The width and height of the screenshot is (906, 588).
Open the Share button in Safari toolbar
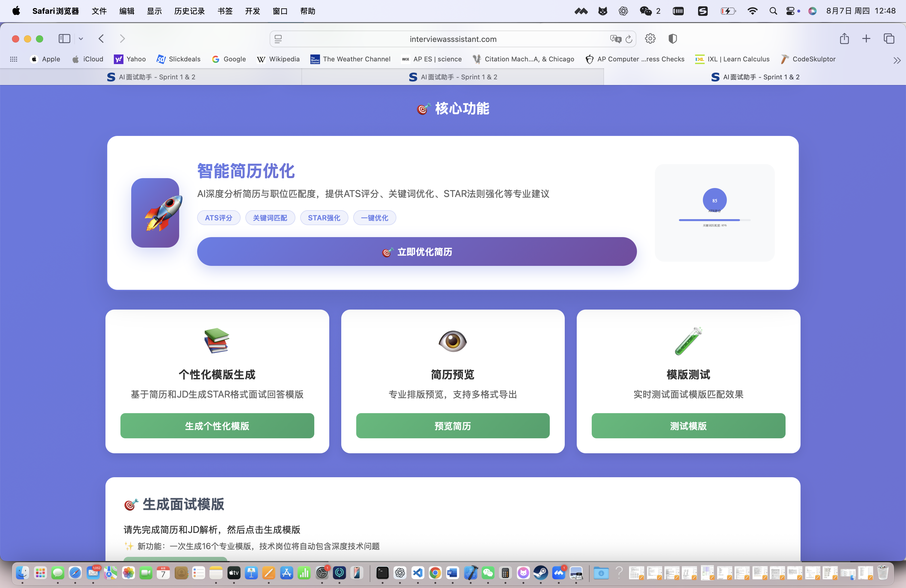coord(844,39)
